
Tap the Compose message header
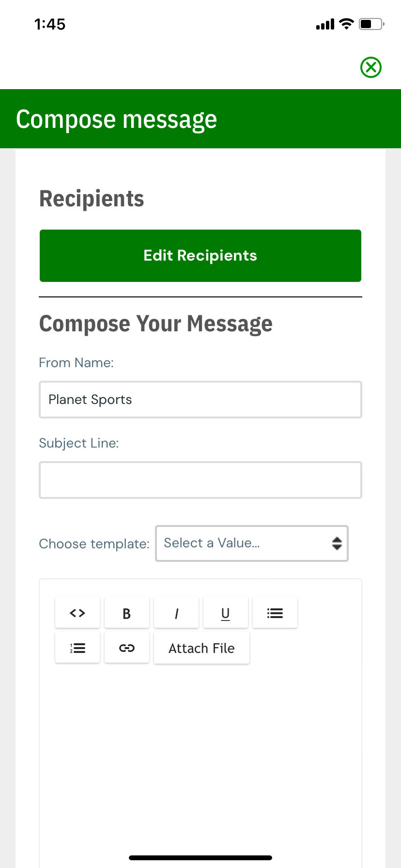point(116,119)
